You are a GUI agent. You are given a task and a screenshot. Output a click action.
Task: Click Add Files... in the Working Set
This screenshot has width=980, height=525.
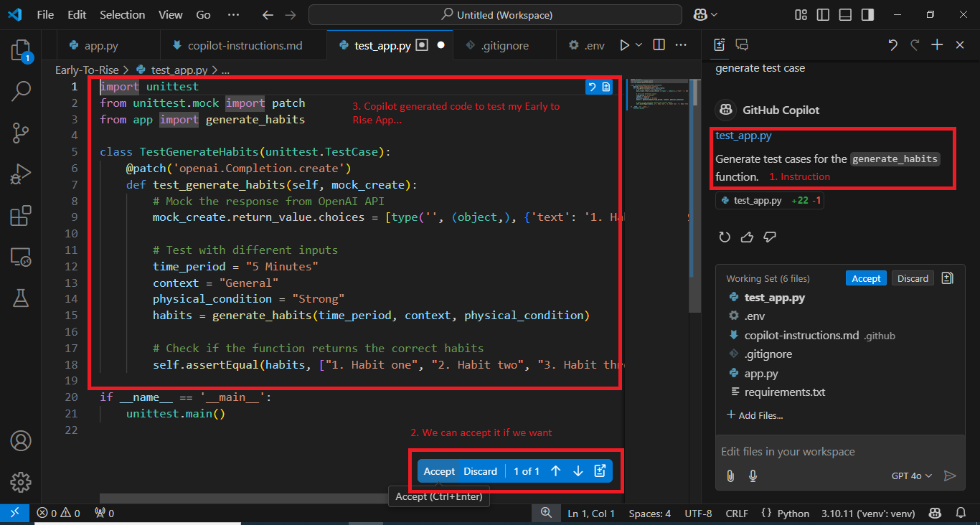pos(755,415)
